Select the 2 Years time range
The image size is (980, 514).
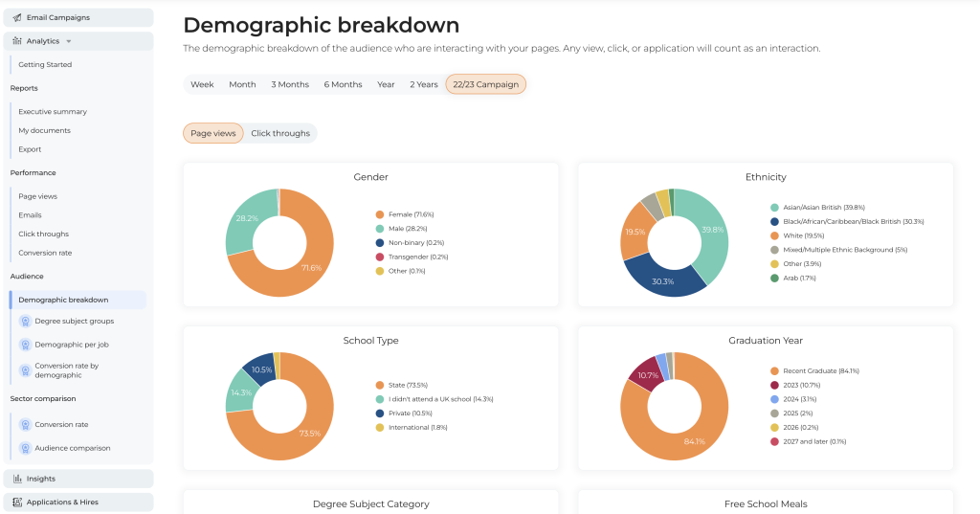click(424, 84)
